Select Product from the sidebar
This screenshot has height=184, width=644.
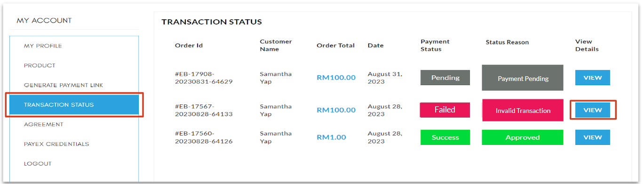coord(40,65)
